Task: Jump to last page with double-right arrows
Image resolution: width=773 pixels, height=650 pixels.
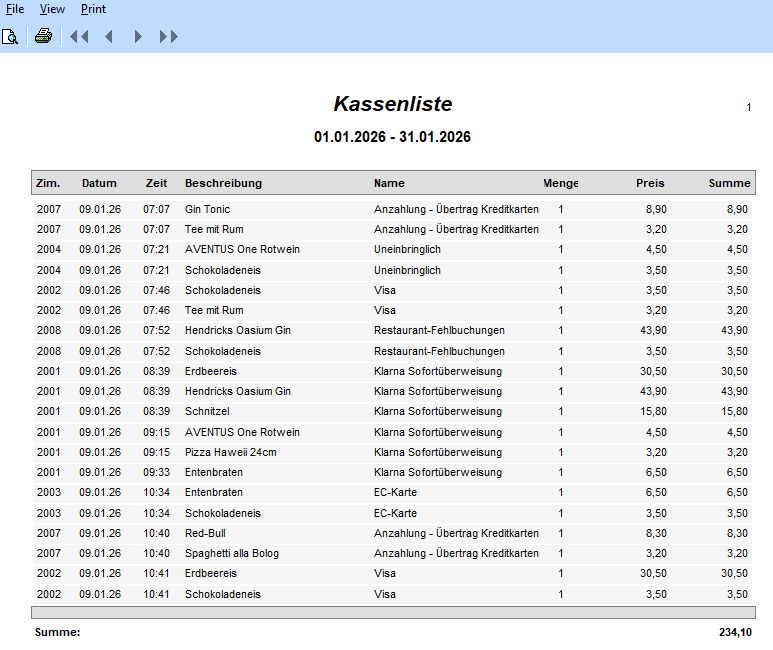Action: coord(169,37)
